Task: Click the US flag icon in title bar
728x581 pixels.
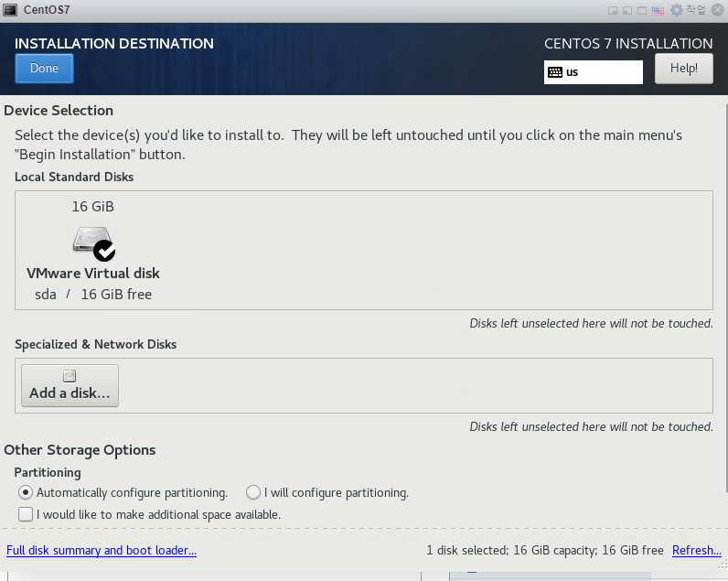Action: pos(658,10)
